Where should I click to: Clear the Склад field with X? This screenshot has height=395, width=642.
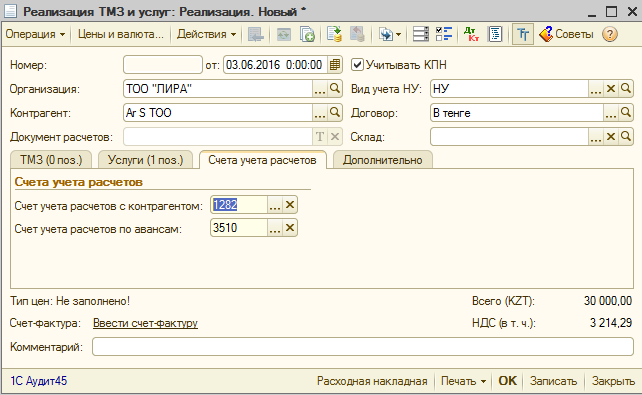pos(611,136)
